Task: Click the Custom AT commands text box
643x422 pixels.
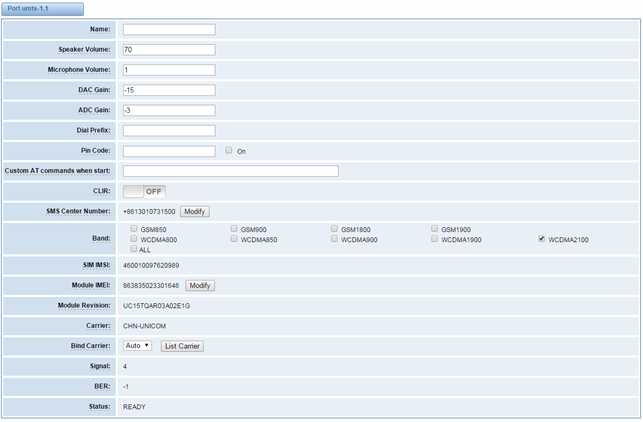Action: [231, 171]
